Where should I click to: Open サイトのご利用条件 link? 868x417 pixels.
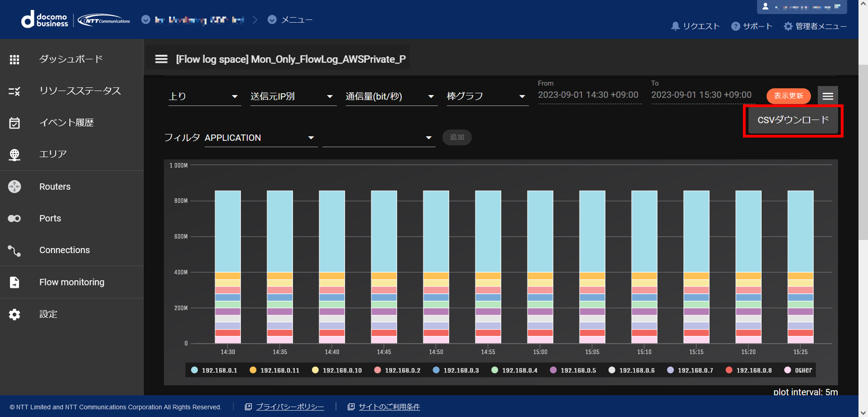point(389,407)
